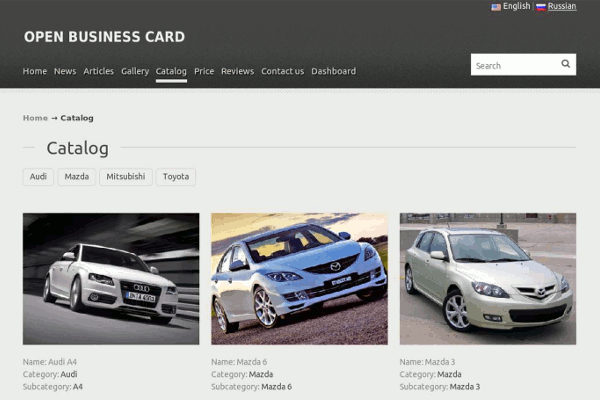The height and width of the screenshot is (400, 600).
Task: Filter catalog by Audi
Action: pyautogui.click(x=38, y=177)
